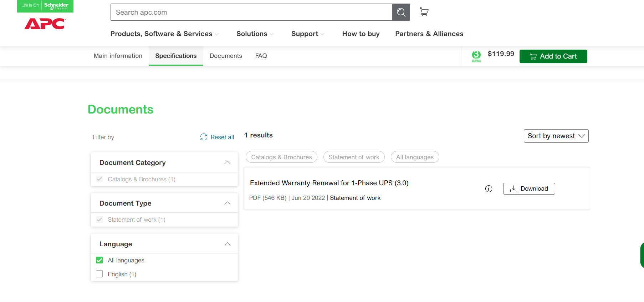Expand the Solutions menu
This screenshot has width=644, height=302.
[x=255, y=34]
